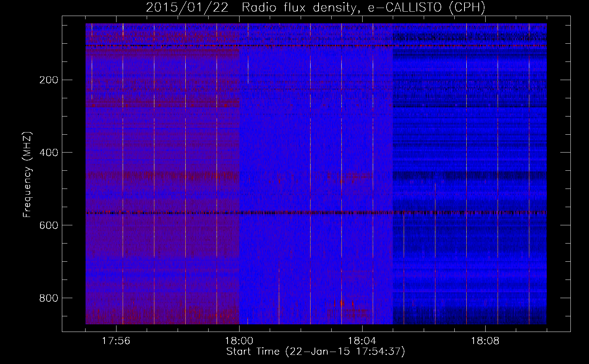Click the 600 frequency tick label

click(x=49, y=225)
